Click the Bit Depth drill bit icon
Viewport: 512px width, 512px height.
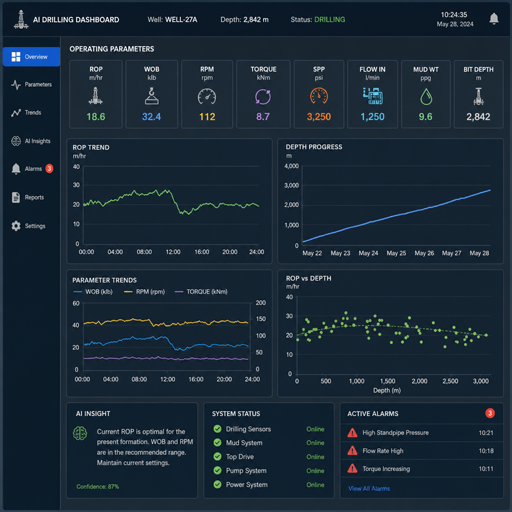478,97
